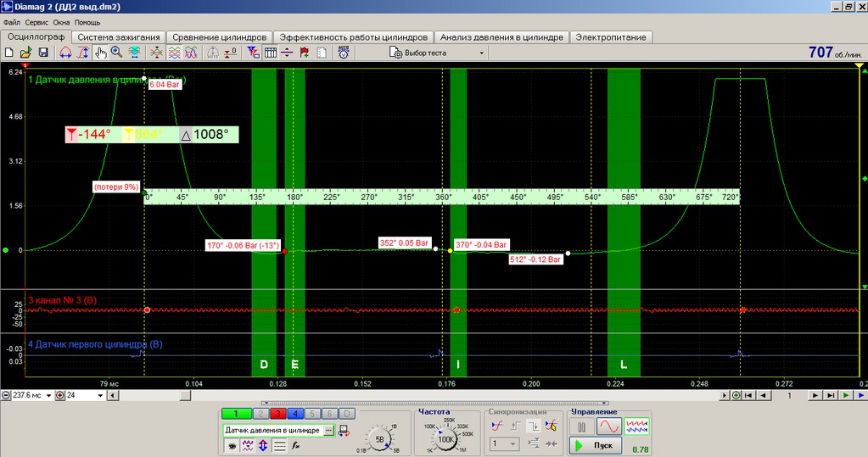
Task: Open a file with the folder icon
Action: [26, 53]
